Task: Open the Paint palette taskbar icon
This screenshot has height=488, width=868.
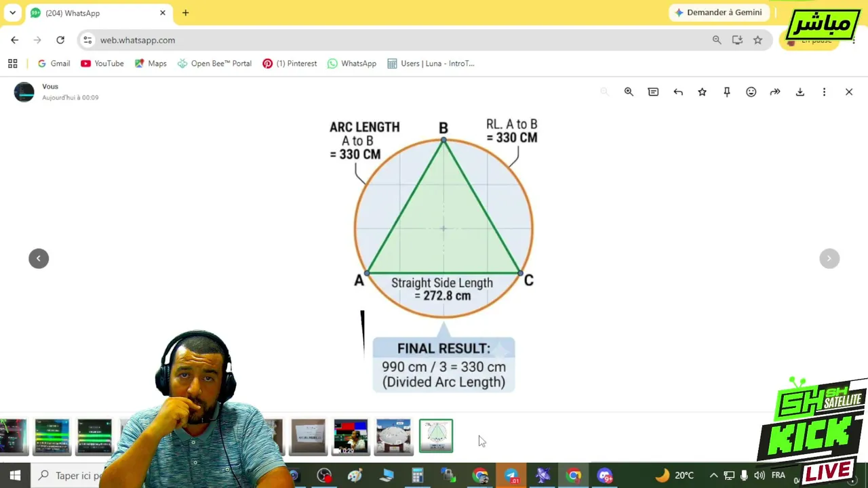Action: pyautogui.click(x=355, y=476)
